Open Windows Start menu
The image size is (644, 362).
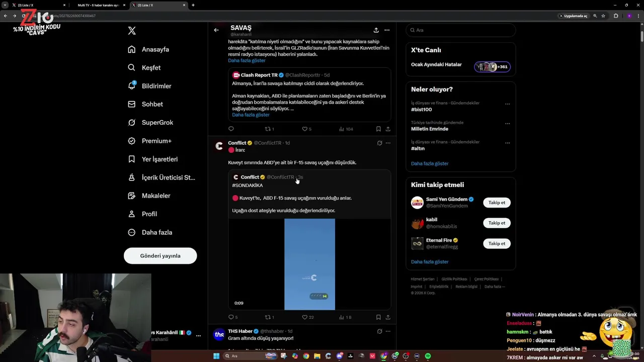(x=216, y=356)
